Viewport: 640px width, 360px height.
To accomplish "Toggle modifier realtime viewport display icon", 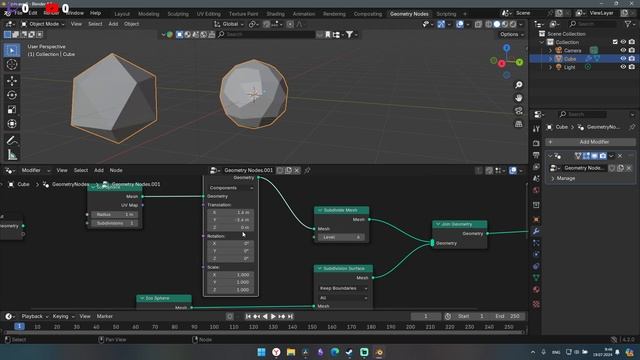I will tap(594, 156).
